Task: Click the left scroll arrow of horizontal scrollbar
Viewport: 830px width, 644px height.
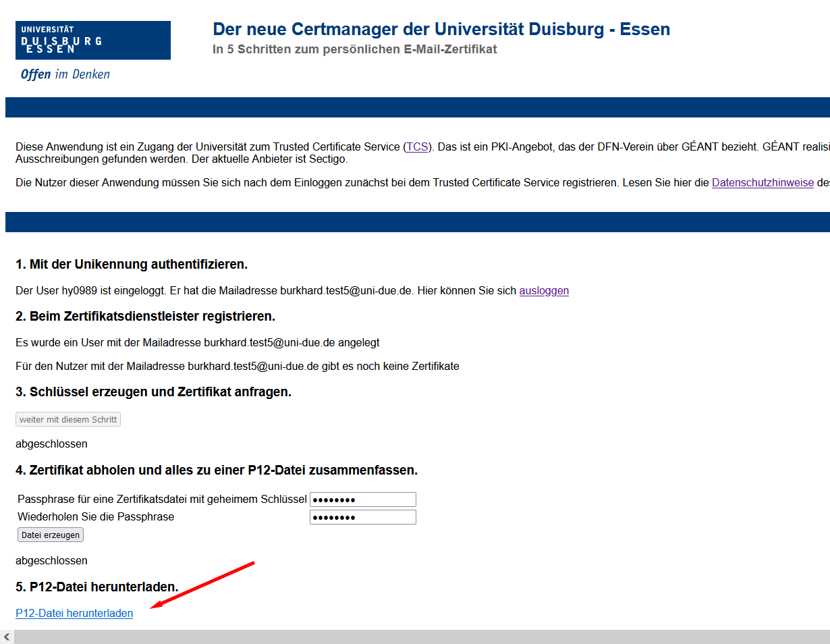Action: 7,637
